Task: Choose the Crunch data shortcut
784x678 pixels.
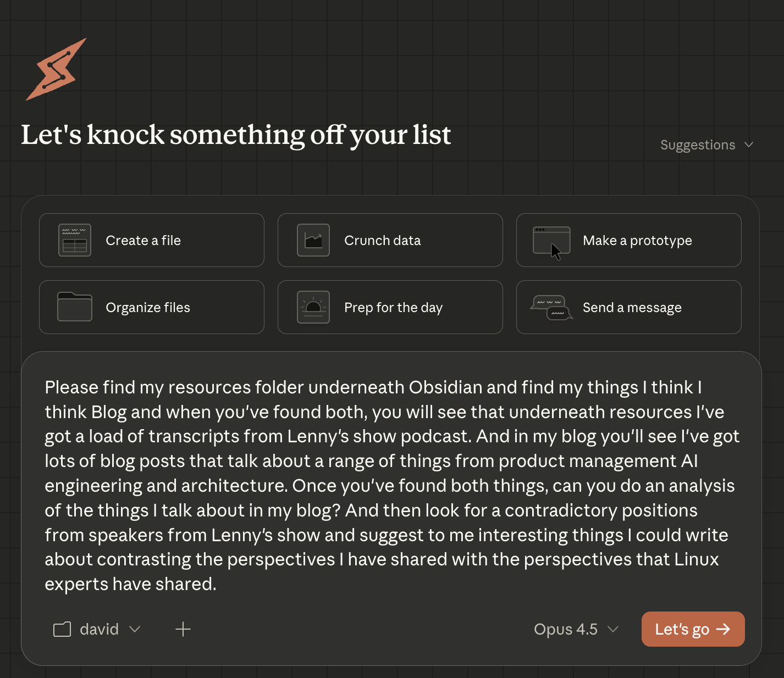Action: click(x=390, y=240)
